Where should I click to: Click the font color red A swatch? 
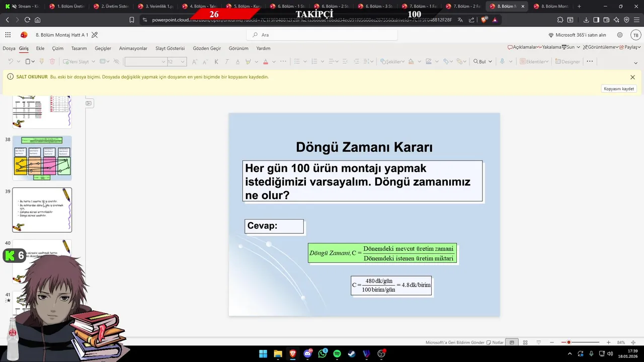(265, 61)
